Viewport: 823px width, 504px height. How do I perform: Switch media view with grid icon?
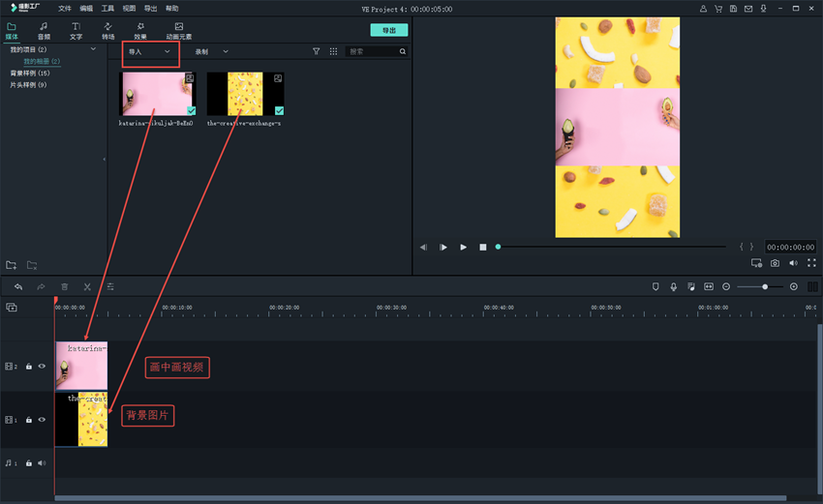333,51
